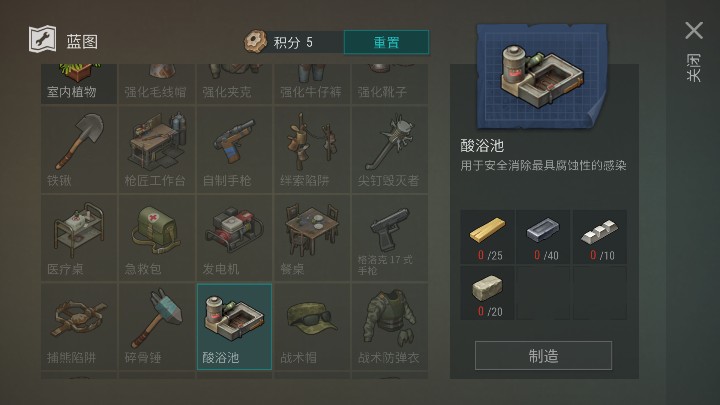Choose the 碎骨锤 bone crusher hammer blueprint
720x405 pixels.
(x=157, y=326)
